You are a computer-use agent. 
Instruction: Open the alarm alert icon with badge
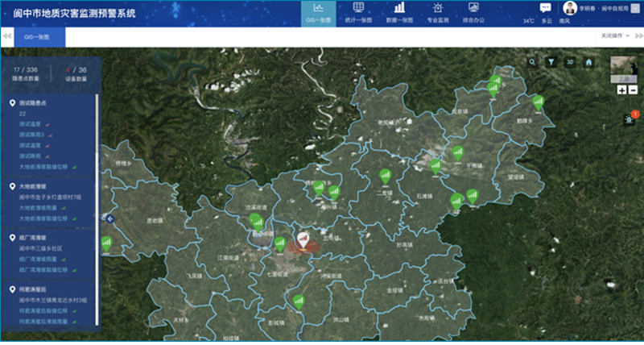[630, 119]
